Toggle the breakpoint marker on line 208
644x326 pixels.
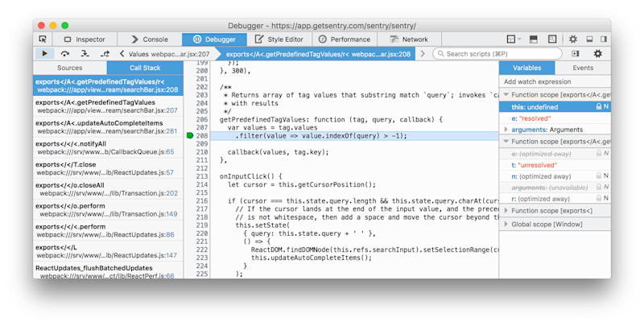(190, 135)
